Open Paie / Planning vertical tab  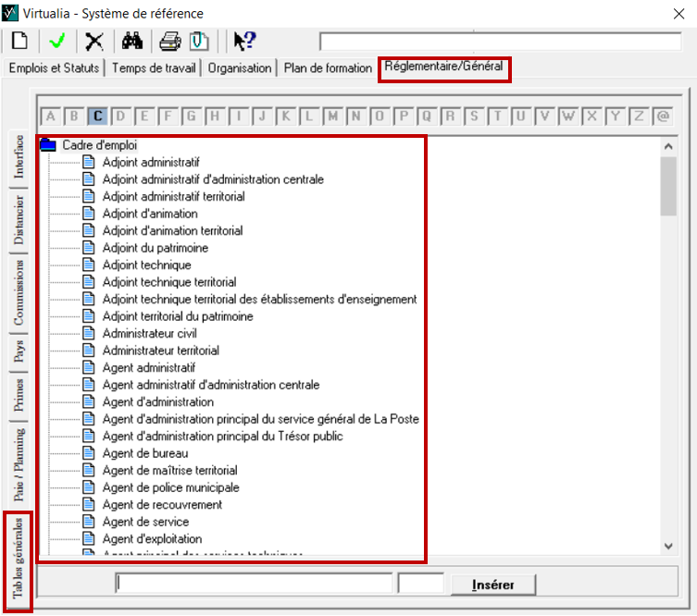(19, 463)
